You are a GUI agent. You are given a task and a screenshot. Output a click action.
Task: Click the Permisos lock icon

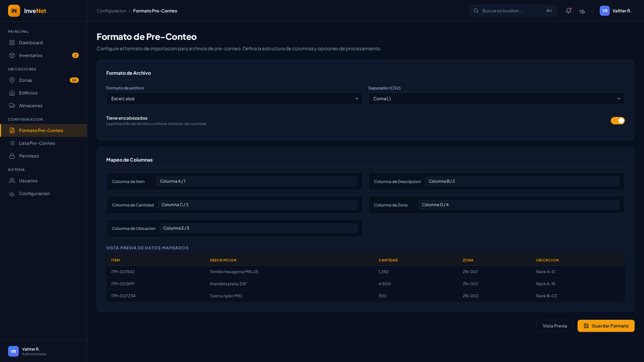(12, 156)
